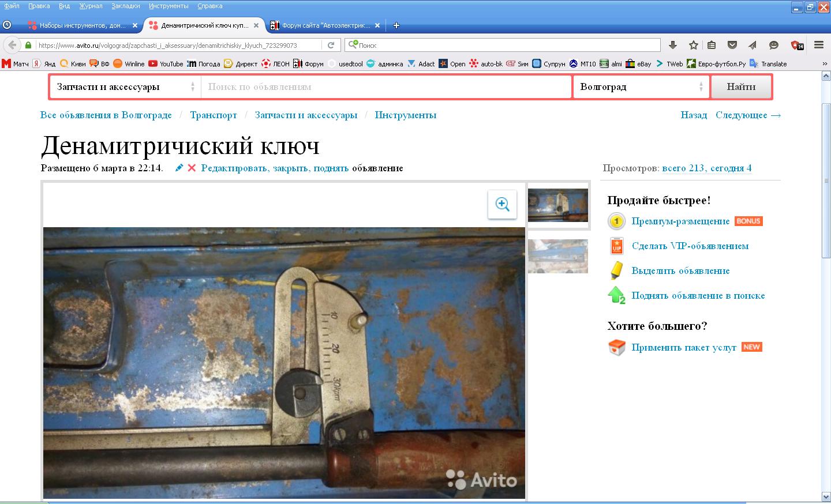Open the Pocket icon in the toolbar

[x=732, y=45]
